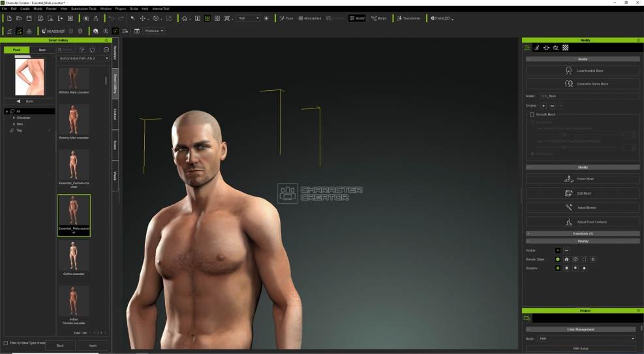Click the Save project icon
The image size is (644, 354).
point(29,18)
